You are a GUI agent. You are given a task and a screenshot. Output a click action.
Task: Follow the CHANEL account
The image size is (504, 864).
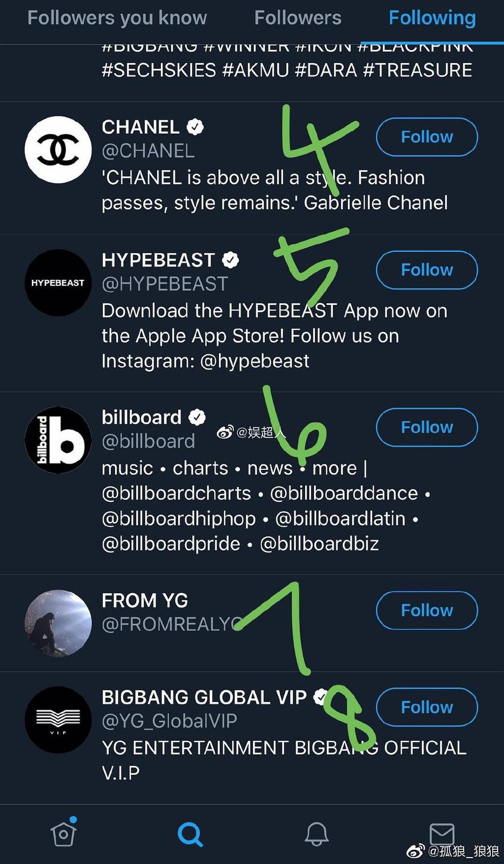coord(427,137)
